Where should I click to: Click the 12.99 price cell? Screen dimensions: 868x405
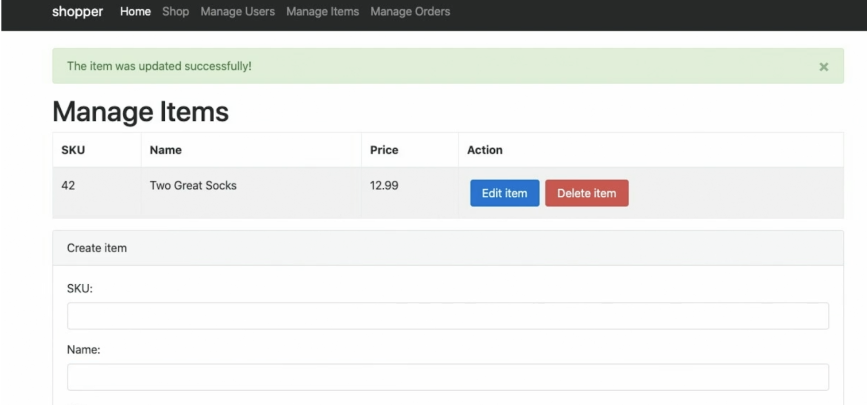[384, 185]
